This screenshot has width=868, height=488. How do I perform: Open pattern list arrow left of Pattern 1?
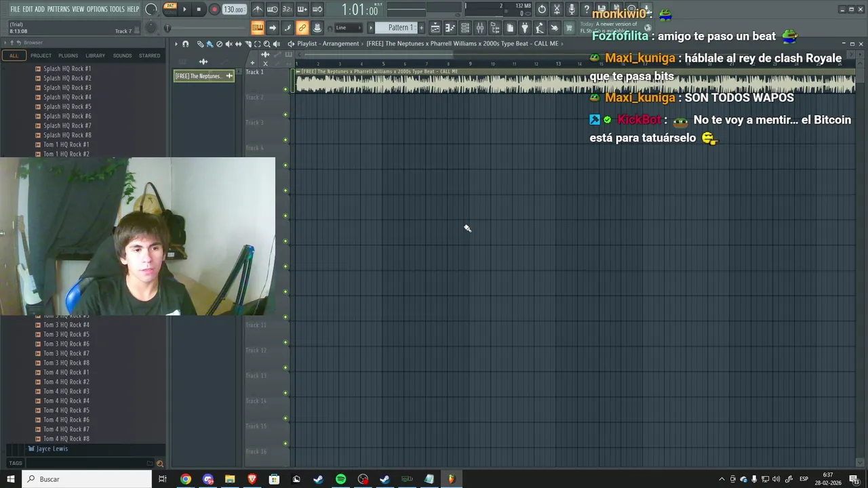(x=371, y=28)
